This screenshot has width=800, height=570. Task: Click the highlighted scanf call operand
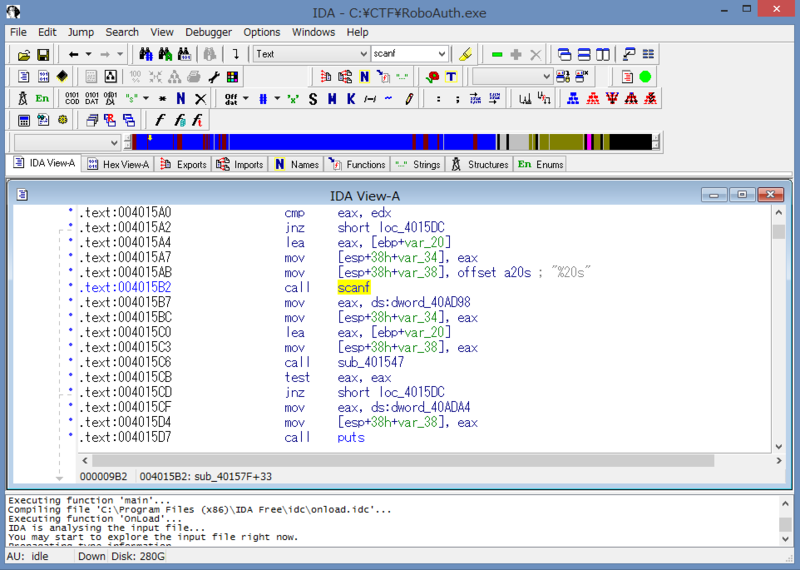click(x=354, y=287)
